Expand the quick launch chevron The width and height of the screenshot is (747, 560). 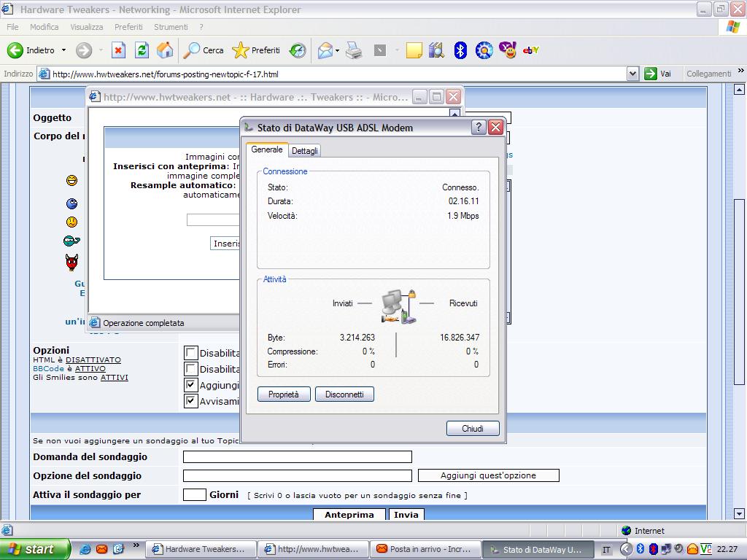coord(136,545)
